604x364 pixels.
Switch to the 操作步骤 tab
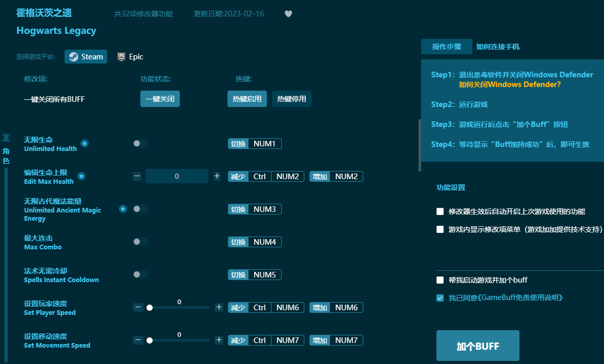pos(446,47)
